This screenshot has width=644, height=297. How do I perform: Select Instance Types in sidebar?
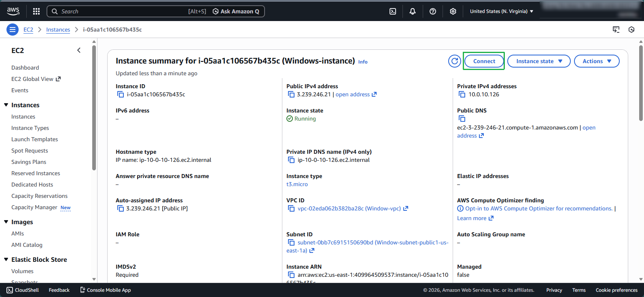coord(30,128)
